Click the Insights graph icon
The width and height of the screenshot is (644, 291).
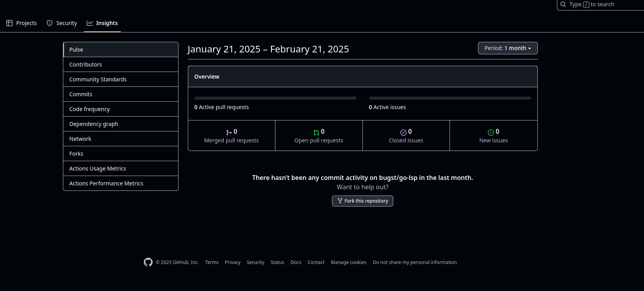click(x=90, y=23)
